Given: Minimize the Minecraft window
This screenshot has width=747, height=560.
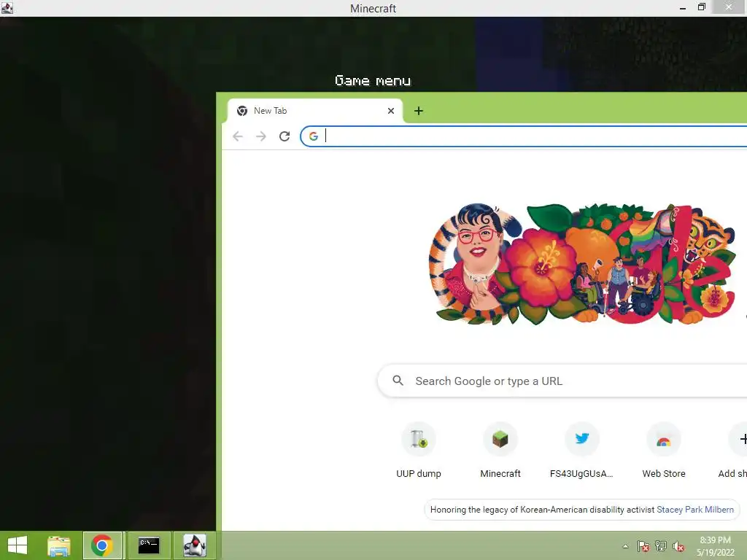Looking at the screenshot, I should click(683, 8).
